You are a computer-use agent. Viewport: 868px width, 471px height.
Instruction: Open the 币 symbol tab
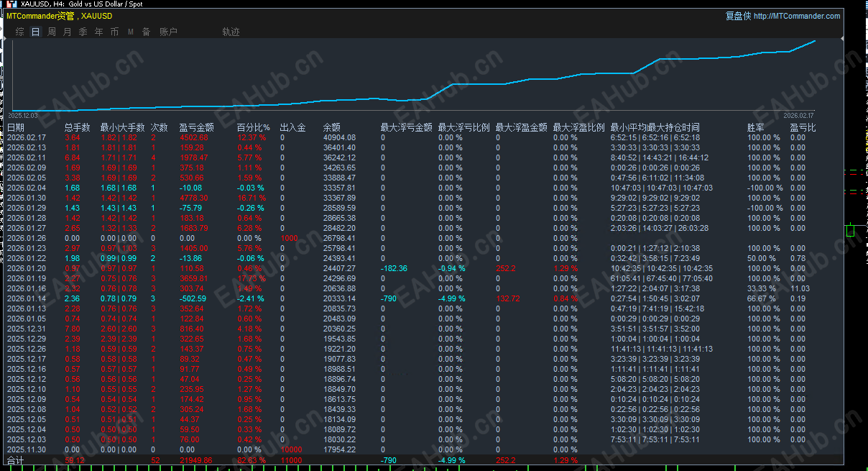click(115, 32)
